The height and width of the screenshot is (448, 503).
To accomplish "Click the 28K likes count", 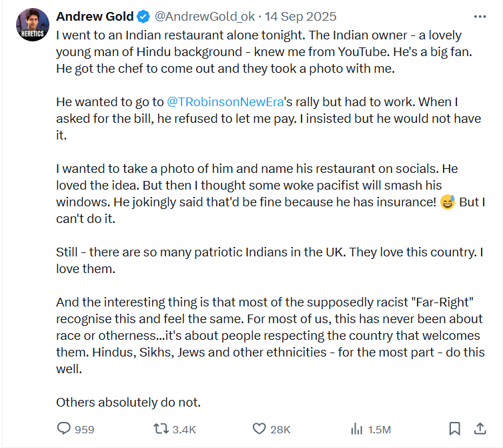I will point(280,429).
